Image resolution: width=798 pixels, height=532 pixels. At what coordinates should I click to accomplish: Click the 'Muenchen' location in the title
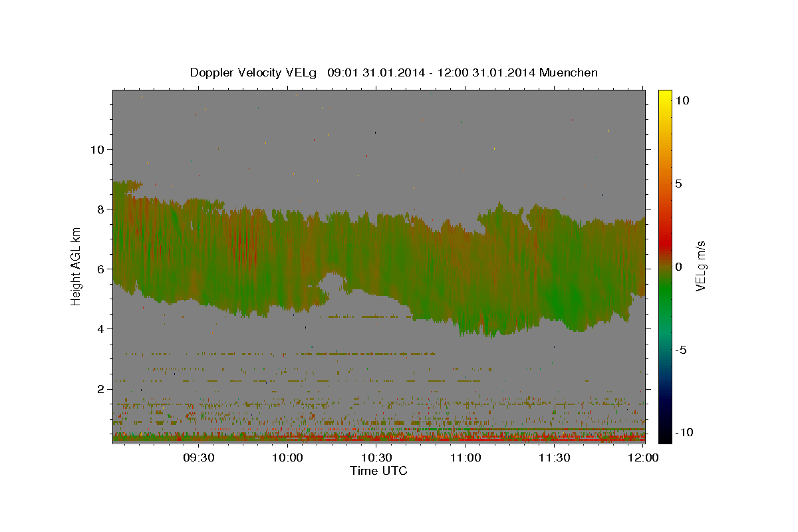[x=569, y=72]
